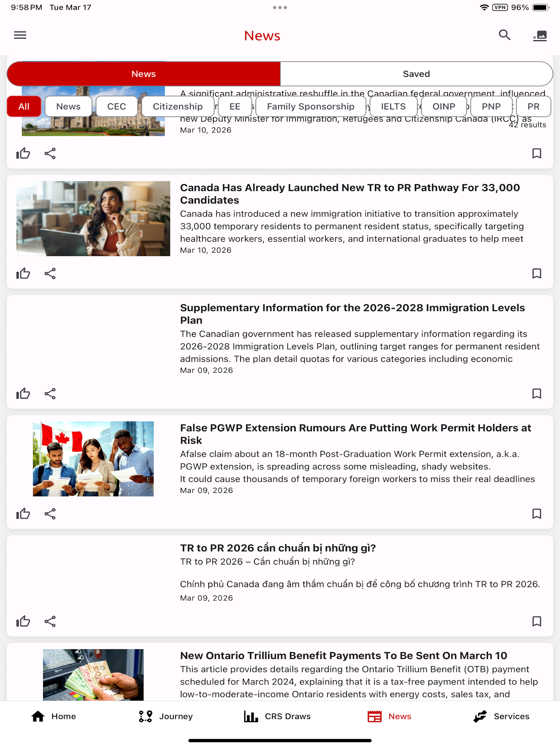The width and height of the screenshot is (560, 747).
Task: Share the Immigration Levels Plan article
Action: tap(50, 394)
